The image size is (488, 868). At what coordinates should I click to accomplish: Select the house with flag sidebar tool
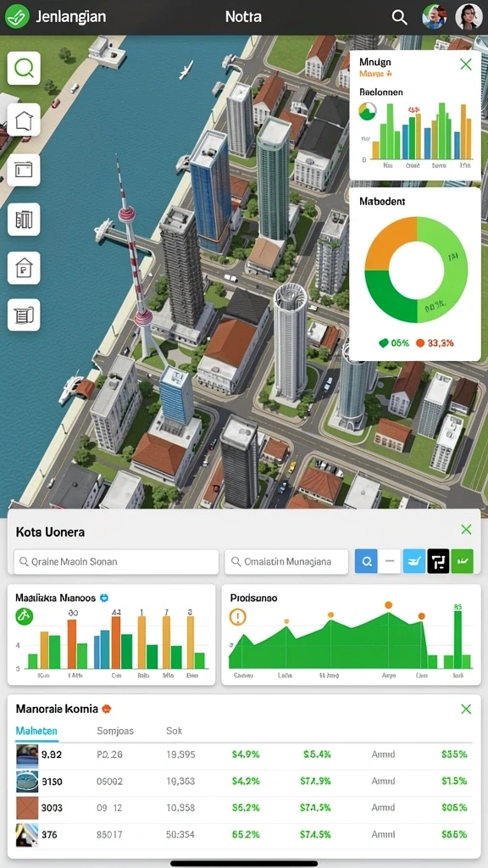coord(24,268)
